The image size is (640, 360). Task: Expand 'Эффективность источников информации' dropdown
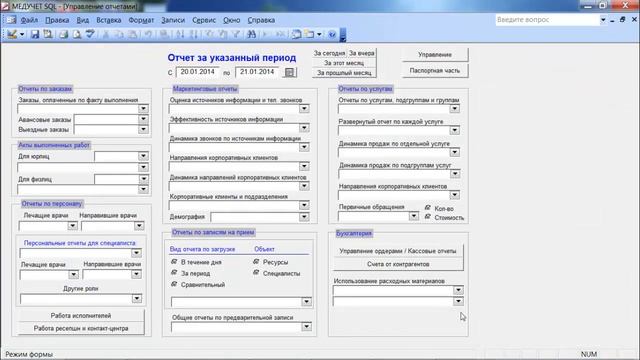304,128
